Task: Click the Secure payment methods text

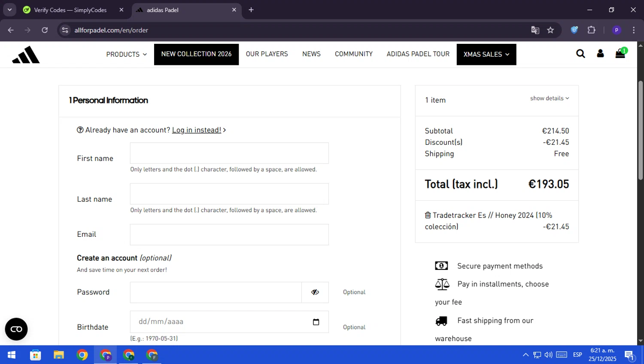Action: (x=500, y=266)
